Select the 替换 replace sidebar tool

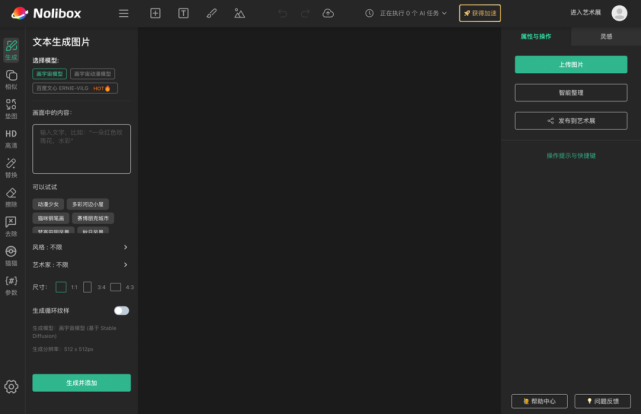pos(11,168)
